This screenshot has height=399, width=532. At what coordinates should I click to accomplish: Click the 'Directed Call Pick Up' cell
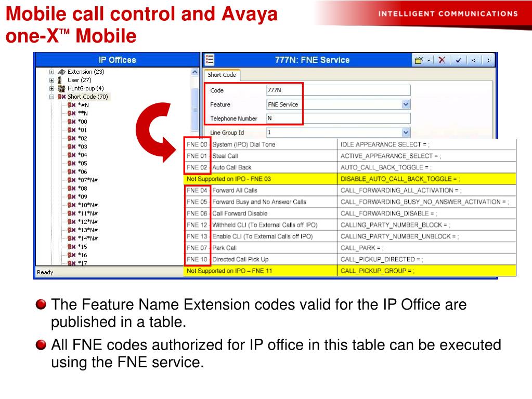click(274, 259)
